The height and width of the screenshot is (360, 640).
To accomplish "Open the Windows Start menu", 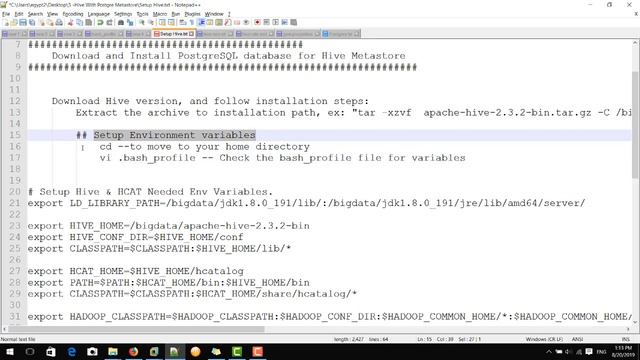I will 10,351.
